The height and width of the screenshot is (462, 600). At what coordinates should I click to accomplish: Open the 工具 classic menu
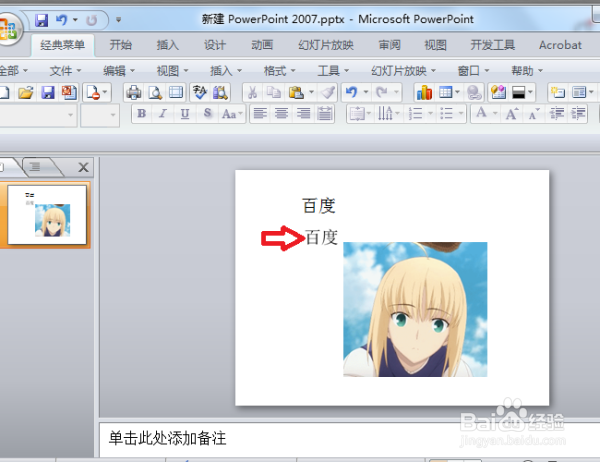(x=333, y=71)
